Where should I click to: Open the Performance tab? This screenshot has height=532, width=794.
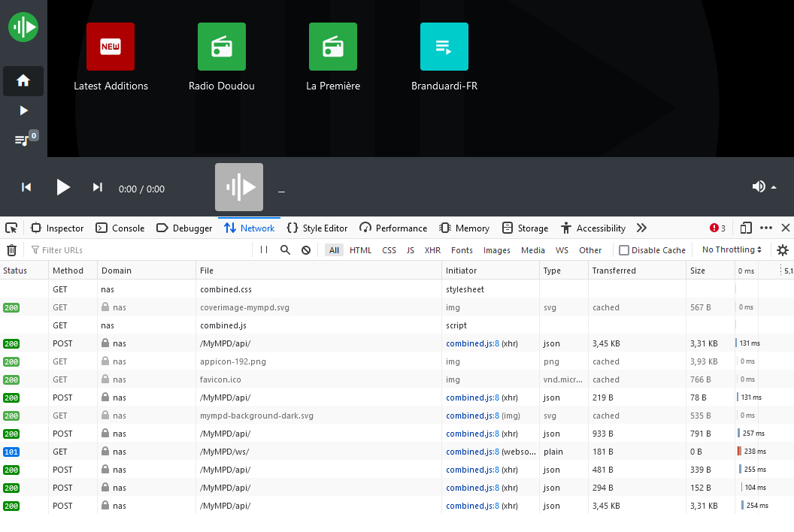[393, 228]
